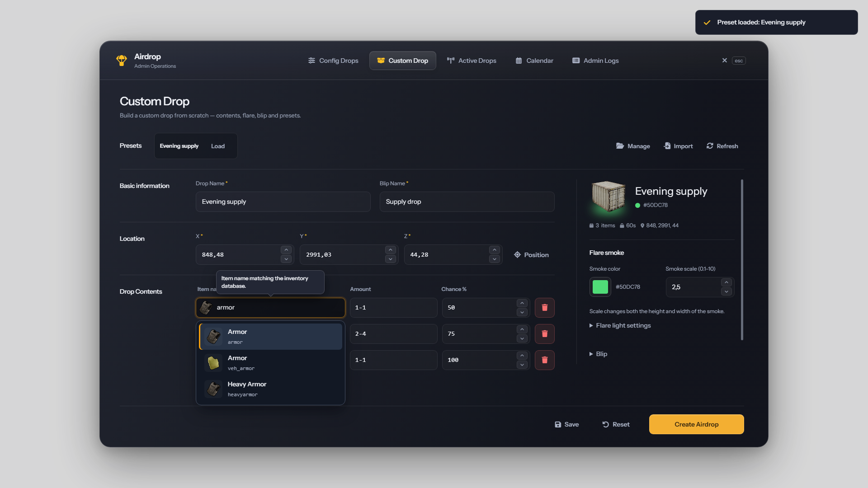Expand the Blip section

click(x=598, y=354)
